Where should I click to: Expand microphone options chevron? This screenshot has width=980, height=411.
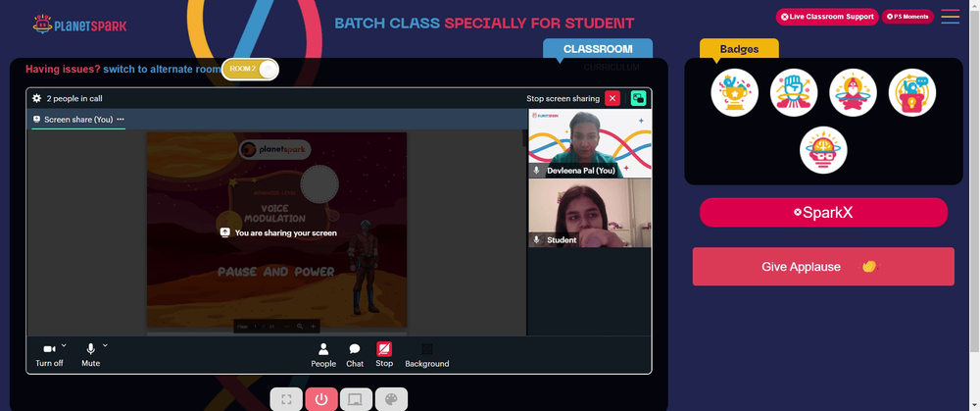click(105, 344)
